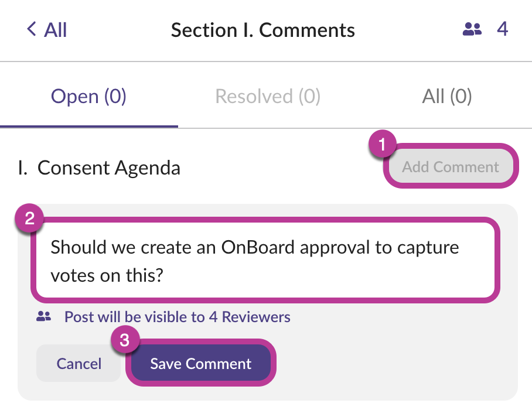532x410 pixels.
Task: Save the comment with Save Comment
Action: click(200, 364)
